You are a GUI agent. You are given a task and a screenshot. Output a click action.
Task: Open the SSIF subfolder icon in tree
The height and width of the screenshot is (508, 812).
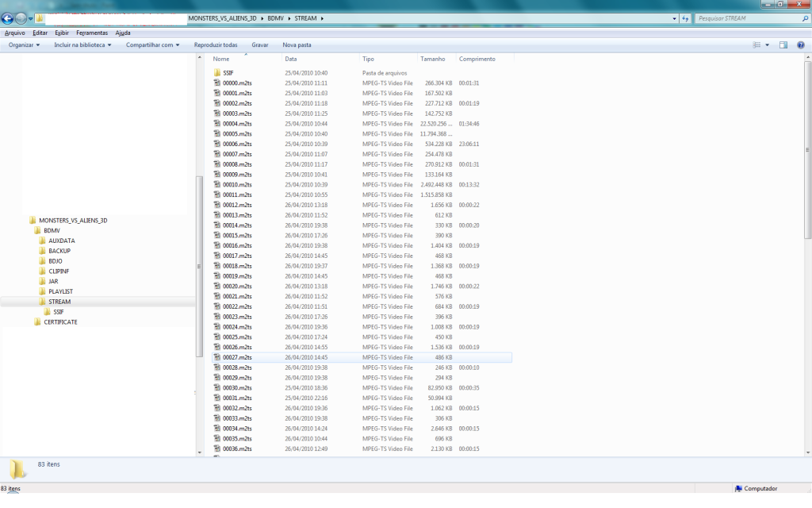47,311
